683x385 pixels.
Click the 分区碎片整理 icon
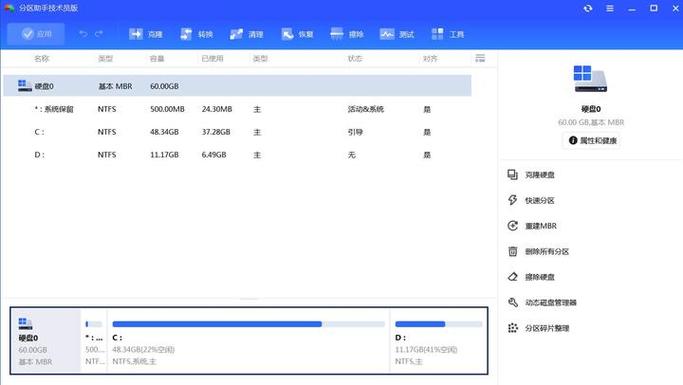(x=513, y=328)
